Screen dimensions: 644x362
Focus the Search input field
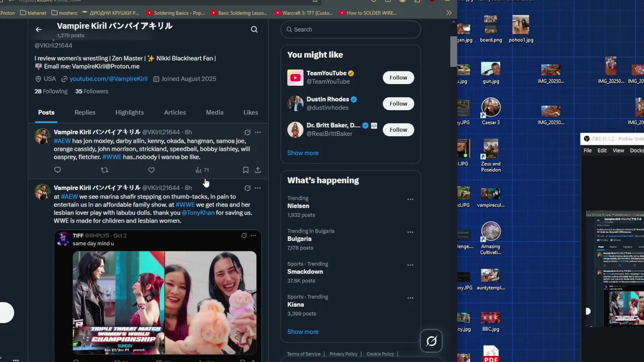(351, 30)
